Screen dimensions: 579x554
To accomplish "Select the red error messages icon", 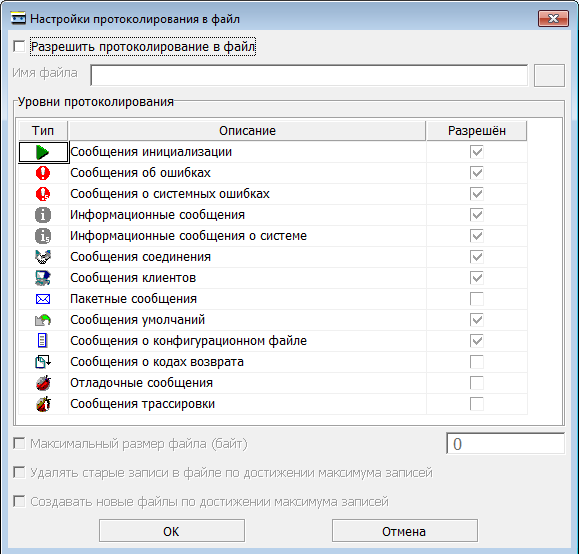I will [43, 173].
